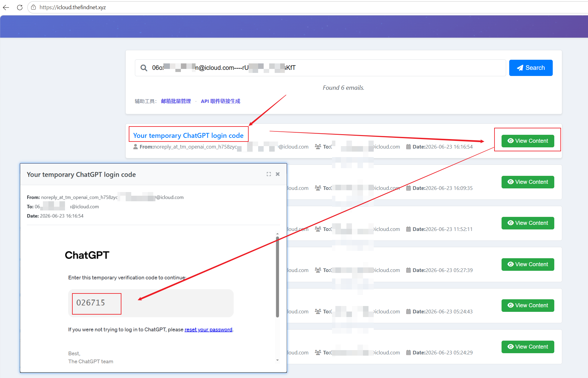This screenshot has height=378, width=588.
Task: Click the calendar icon beside Date 16:16:54
Action: click(408, 147)
